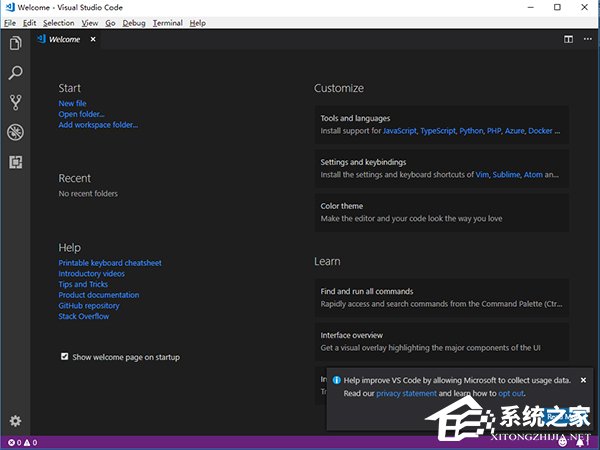Viewport: 600px width, 450px height.
Task: Install Docker support link
Action: 540,131
